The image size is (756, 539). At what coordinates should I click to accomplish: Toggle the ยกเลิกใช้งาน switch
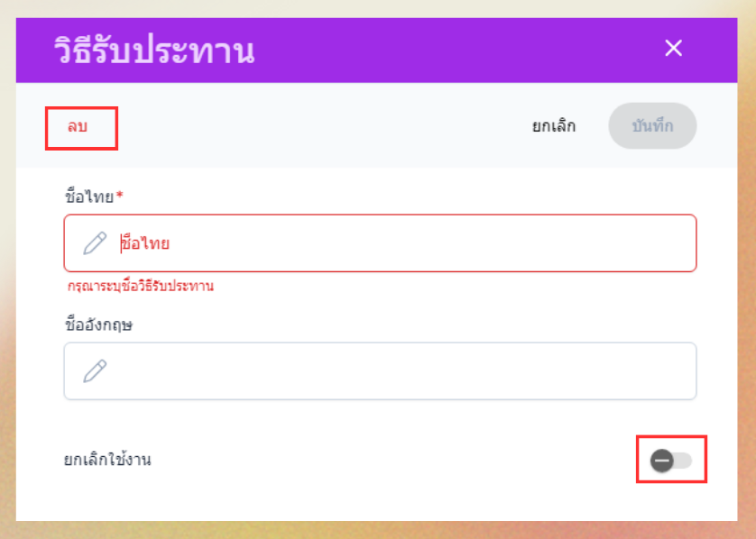coord(671,461)
